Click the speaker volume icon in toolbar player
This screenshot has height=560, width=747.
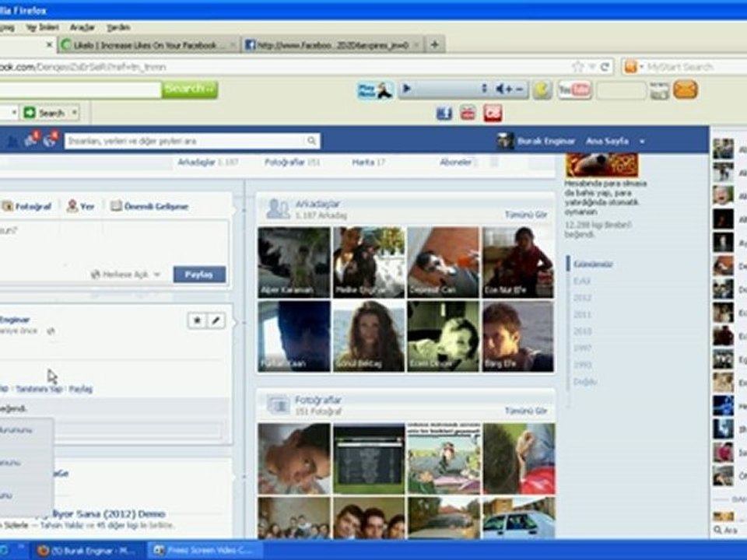tap(500, 89)
